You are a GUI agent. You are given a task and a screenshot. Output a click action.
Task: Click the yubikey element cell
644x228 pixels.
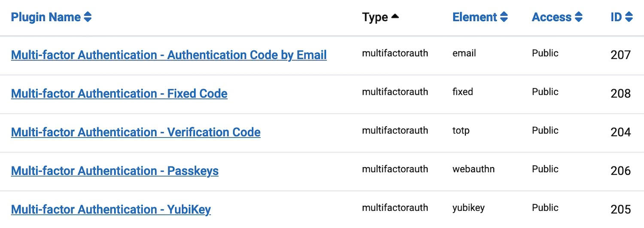point(468,208)
